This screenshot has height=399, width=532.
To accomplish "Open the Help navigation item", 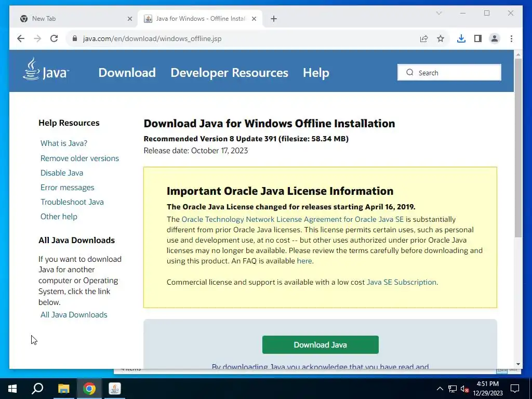I will (x=316, y=73).
